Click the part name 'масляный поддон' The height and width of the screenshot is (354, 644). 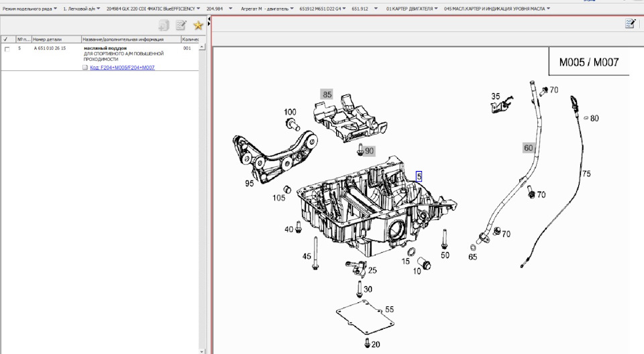105,48
